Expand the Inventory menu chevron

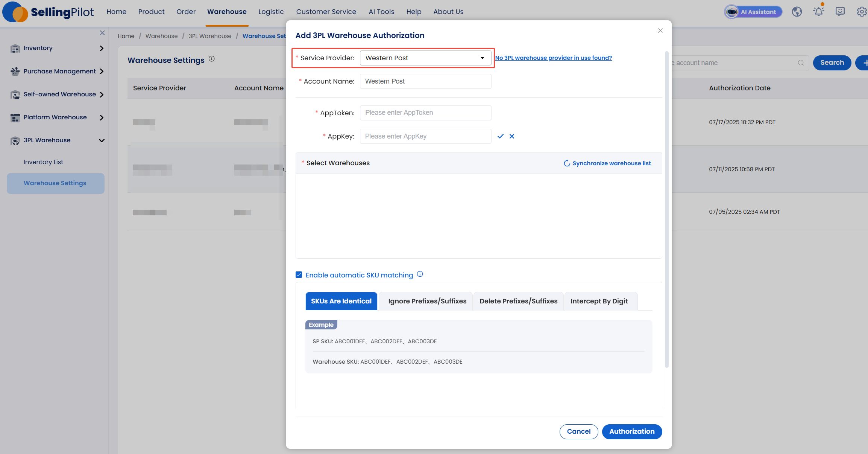point(102,48)
